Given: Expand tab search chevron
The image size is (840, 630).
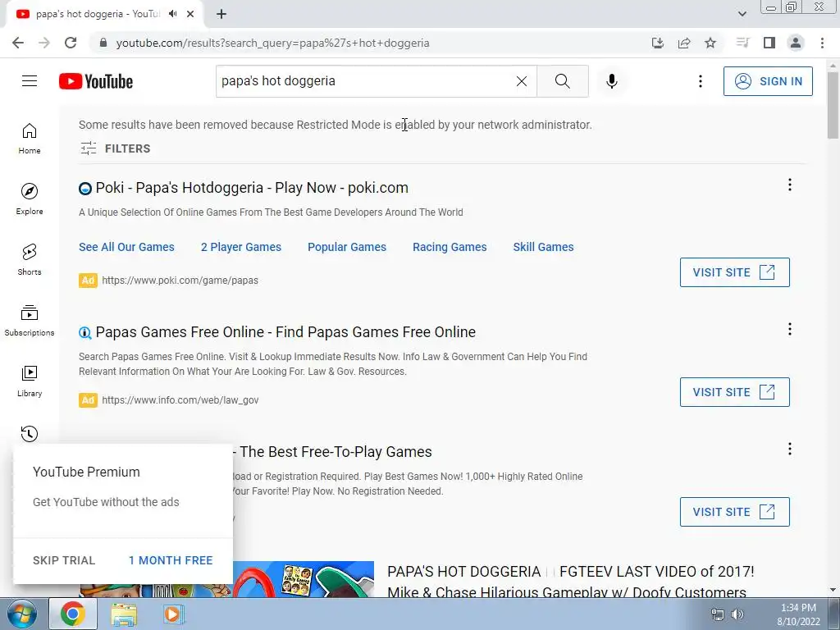Looking at the screenshot, I should tap(742, 14).
